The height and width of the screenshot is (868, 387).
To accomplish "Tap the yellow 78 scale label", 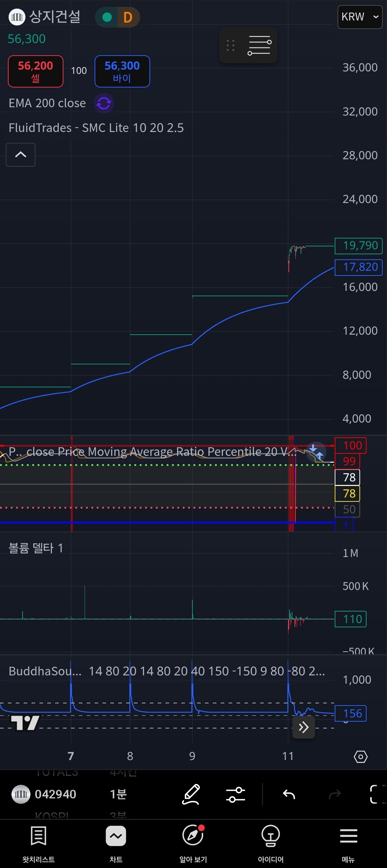I will (347, 494).
